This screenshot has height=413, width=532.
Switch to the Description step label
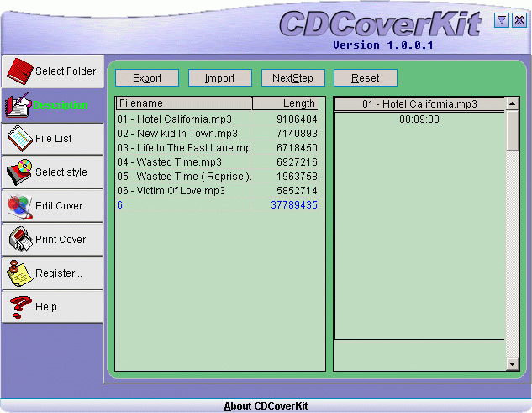[x=61, y=105]
